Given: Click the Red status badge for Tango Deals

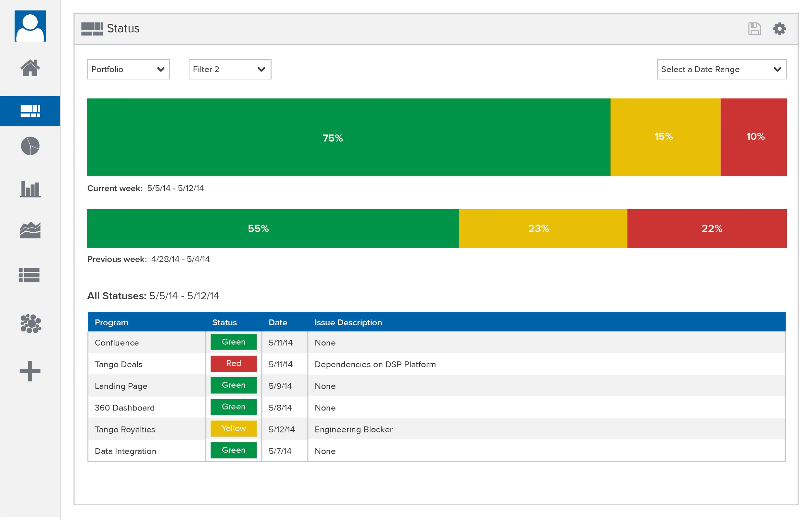Looking at the screenshot, I should click(x=234, y=364).
